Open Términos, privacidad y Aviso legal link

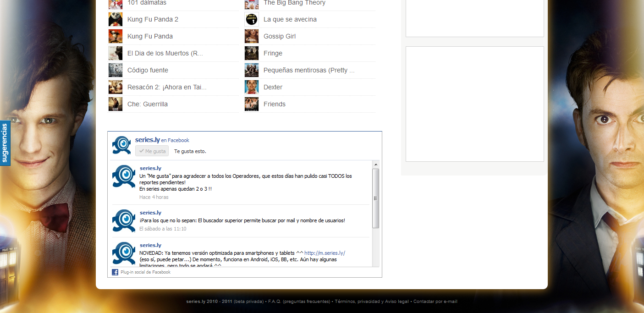(x=372, y=302)
